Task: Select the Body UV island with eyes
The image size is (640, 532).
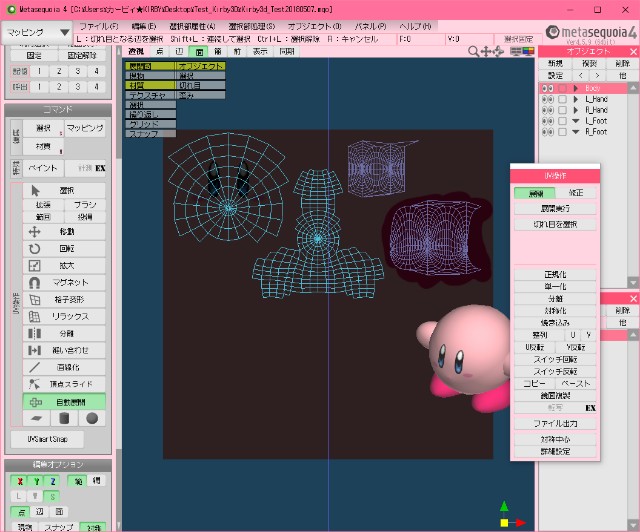Action: [x=227, y=187]
